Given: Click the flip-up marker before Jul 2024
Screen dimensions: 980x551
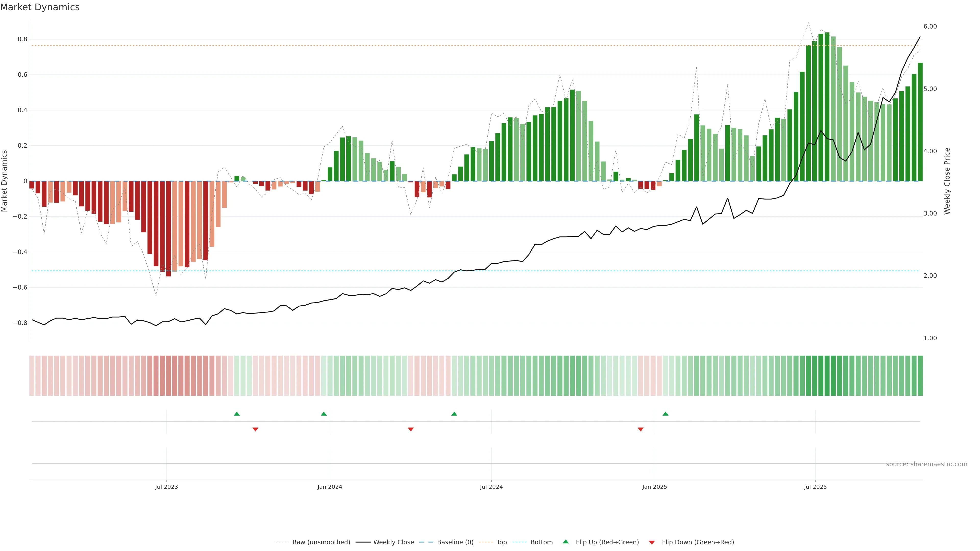Looking at the screenshot, I should 454,414.
